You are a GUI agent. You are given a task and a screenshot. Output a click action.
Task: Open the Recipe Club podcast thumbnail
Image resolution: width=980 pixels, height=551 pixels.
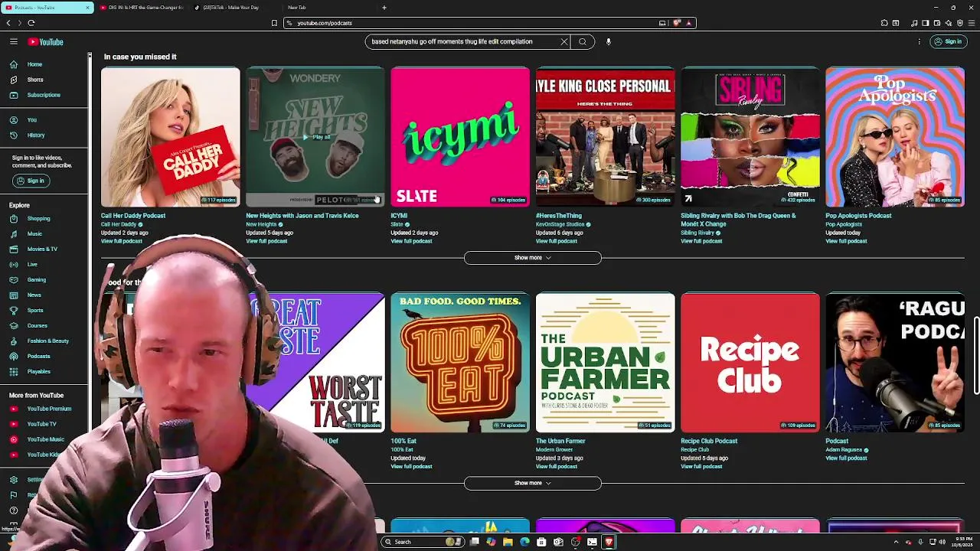click(x=750, y=363)
